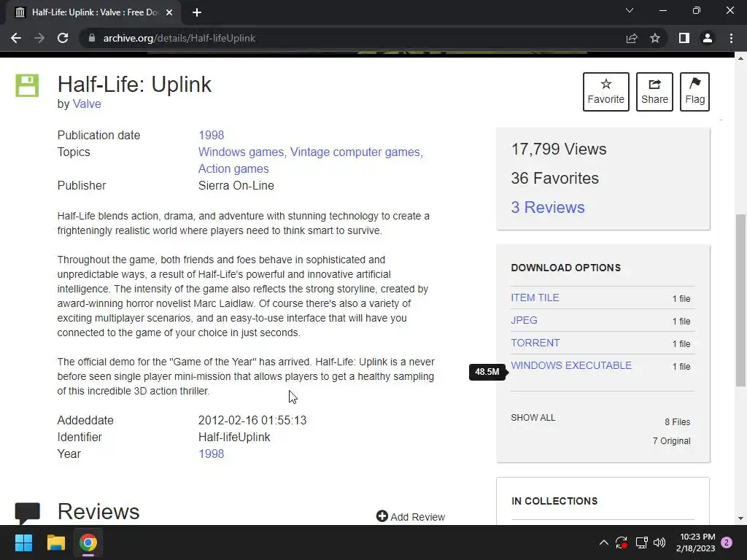The width and height of the screenshot is (747, 560).
Task: Open File Explorer from the taskbar
Action: coord(55,542)
